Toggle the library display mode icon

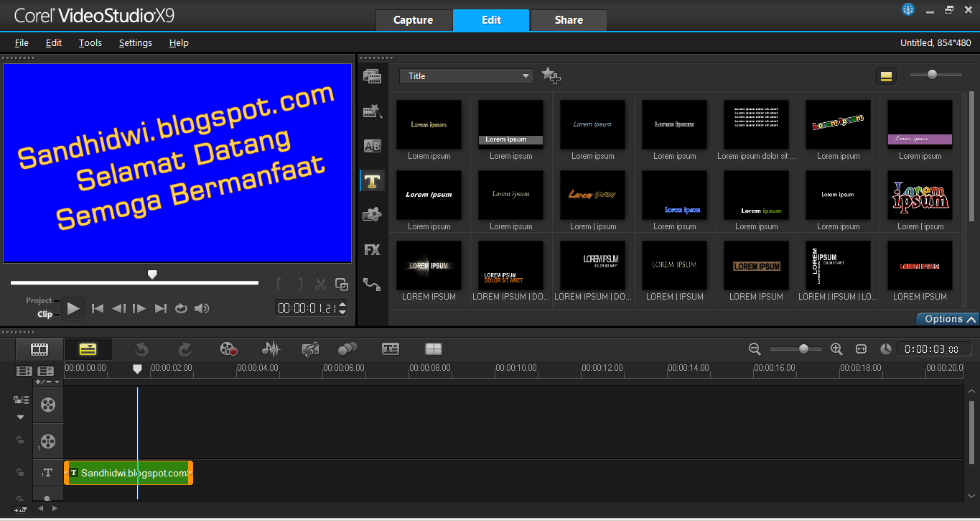(886, 75)
